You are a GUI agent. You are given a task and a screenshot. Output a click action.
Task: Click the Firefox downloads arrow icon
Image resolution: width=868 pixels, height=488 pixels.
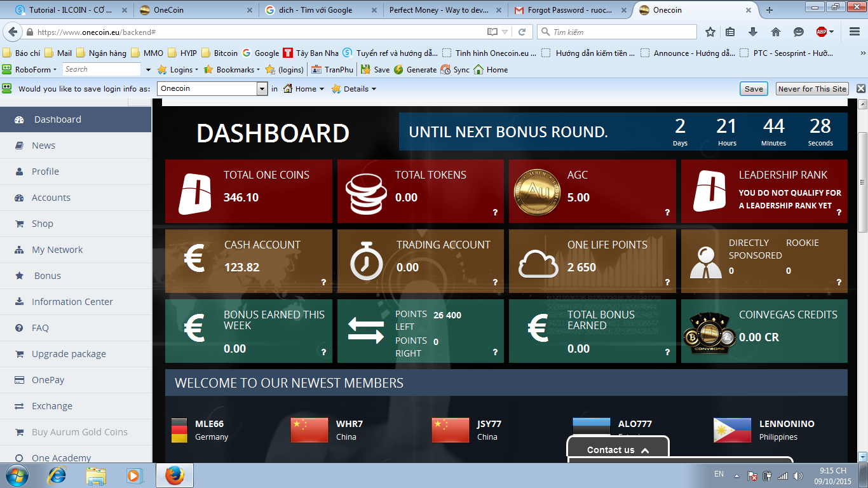753,32
